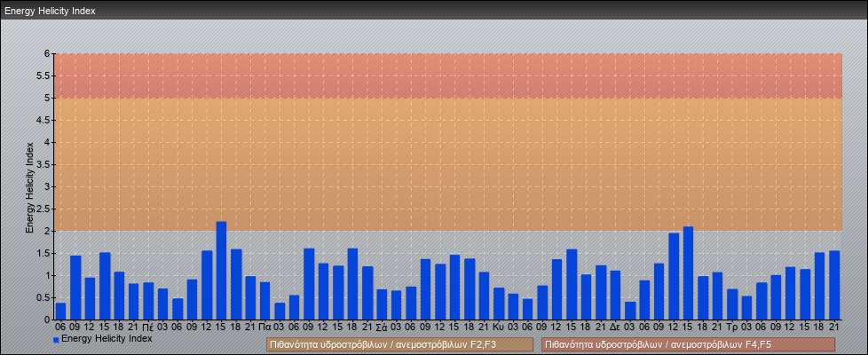Select the Δε day label on x-axis

615,327
